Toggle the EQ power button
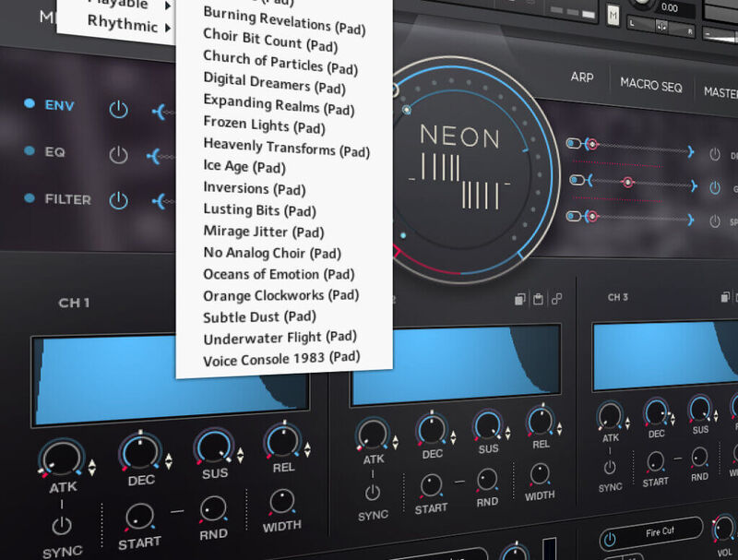The width and height of the screenshot is (738, 560). tap(119, 154)
